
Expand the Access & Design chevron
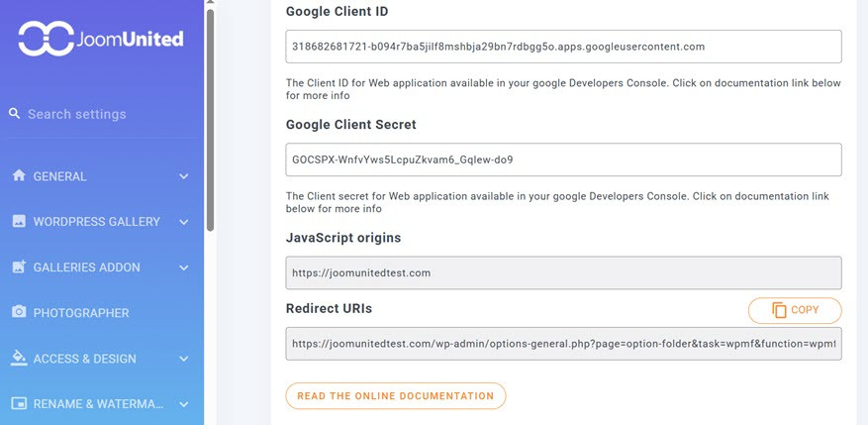tap(183, 359)
